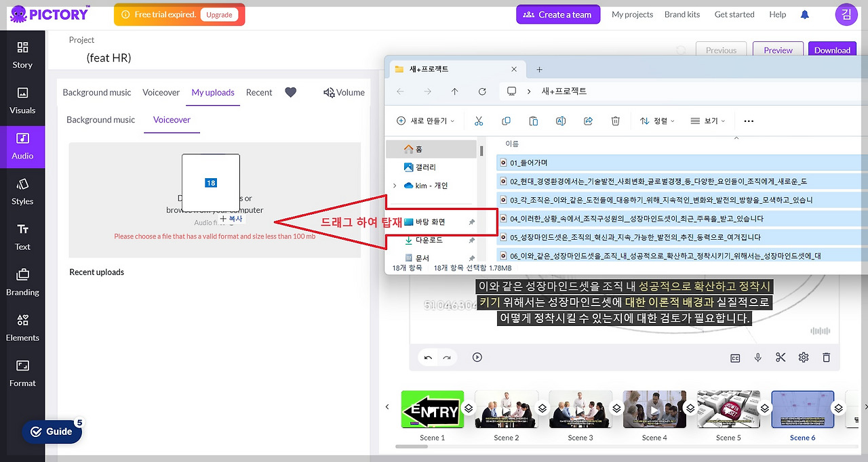Click the address bar chevron before 새+프로젝트
The height and width of the screenshot is (462, 868).
point(530,91)
